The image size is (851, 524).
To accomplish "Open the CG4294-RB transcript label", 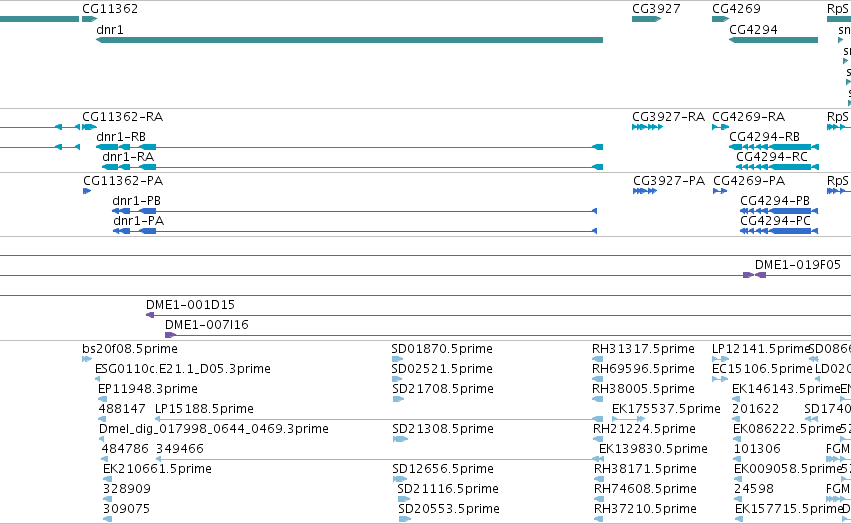I will (765, 137).
